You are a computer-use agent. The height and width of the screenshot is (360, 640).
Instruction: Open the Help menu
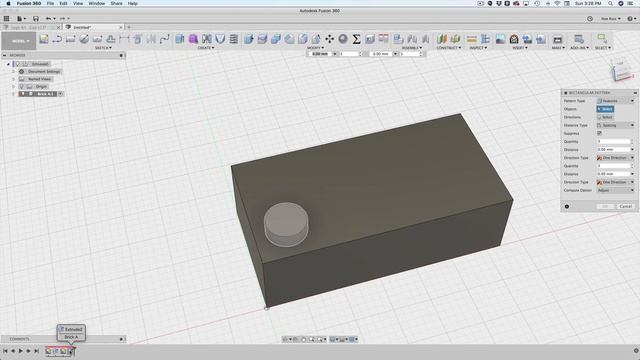133,3
